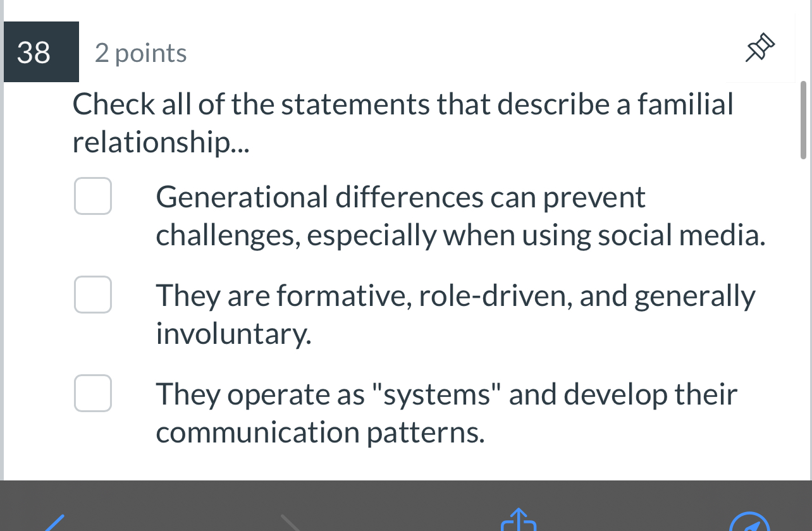
Task: Check the statement about communication patterns
Action: 92,393
